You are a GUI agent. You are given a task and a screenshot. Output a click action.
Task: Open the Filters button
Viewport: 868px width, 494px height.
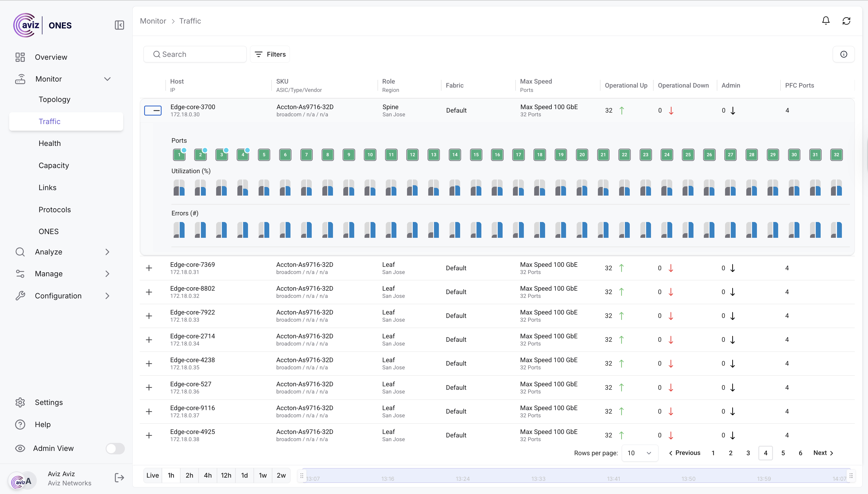[x=270, y=54]
